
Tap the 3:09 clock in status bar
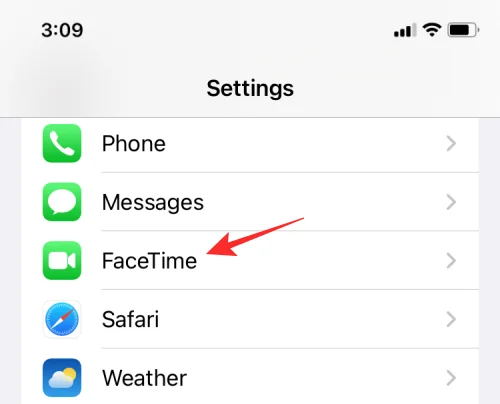tap(62, 30)
